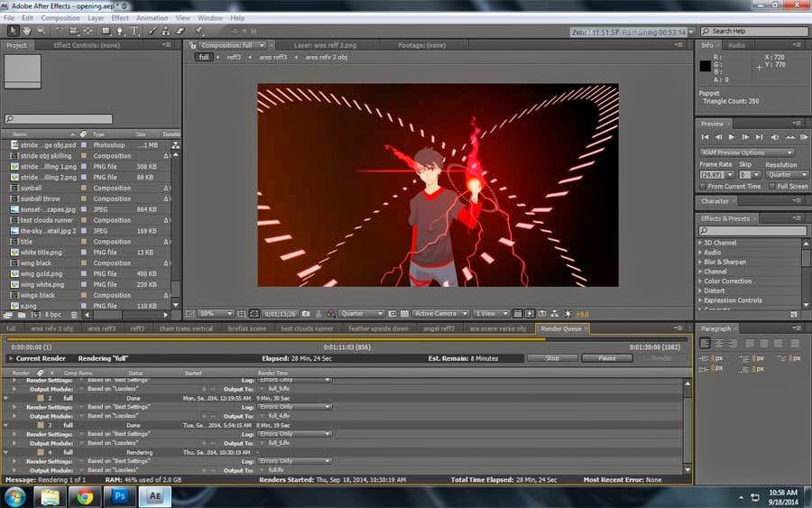Select the Clone Stamp tool
Viewport: 812px width, 508px height.
coord(166,31)
